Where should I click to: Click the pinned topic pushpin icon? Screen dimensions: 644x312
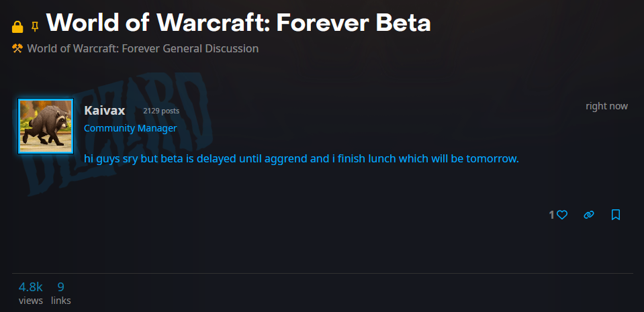[36, 27]
